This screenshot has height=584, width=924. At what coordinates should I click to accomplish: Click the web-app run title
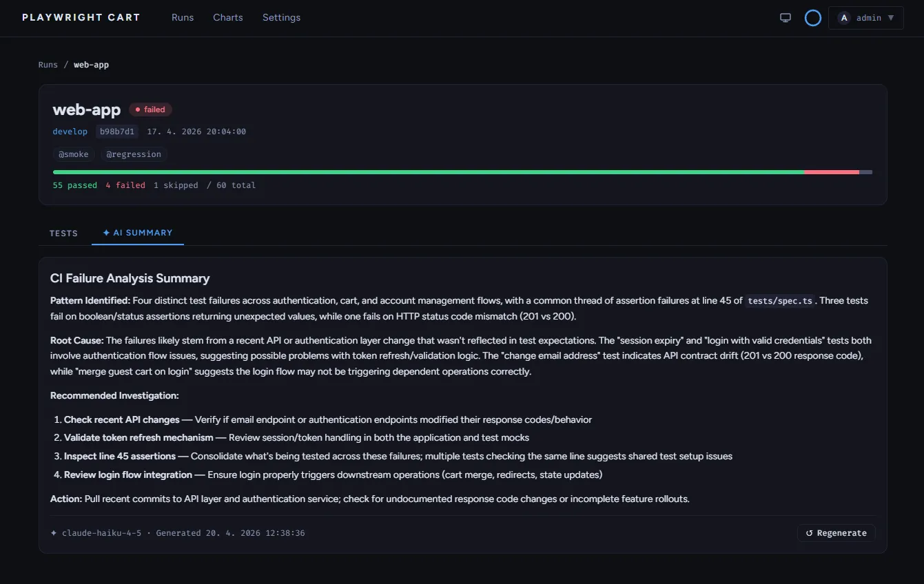(x=87, y=109)
